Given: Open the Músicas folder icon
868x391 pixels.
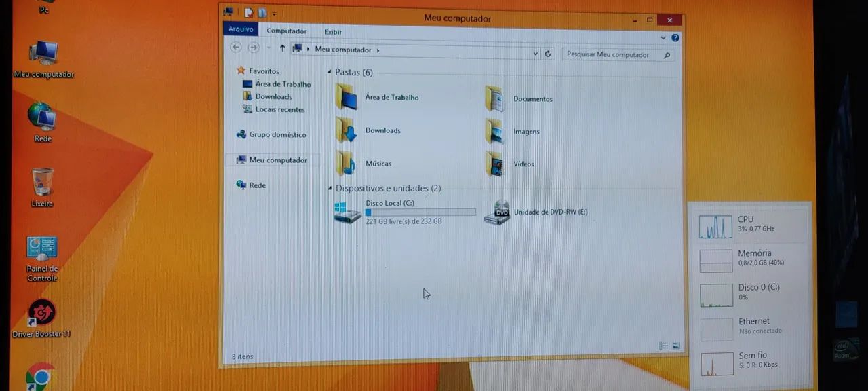Looking at the screenshot, I should 347,164.
